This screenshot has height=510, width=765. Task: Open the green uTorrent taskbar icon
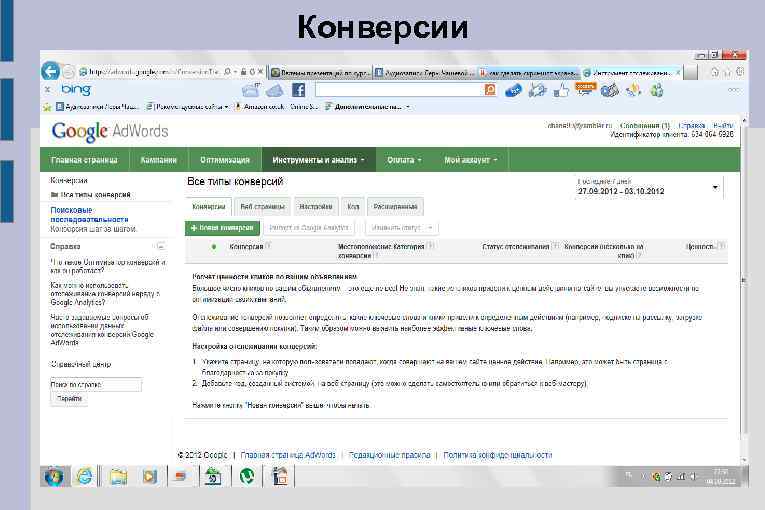pyautogui.click(x=247, y=476)
